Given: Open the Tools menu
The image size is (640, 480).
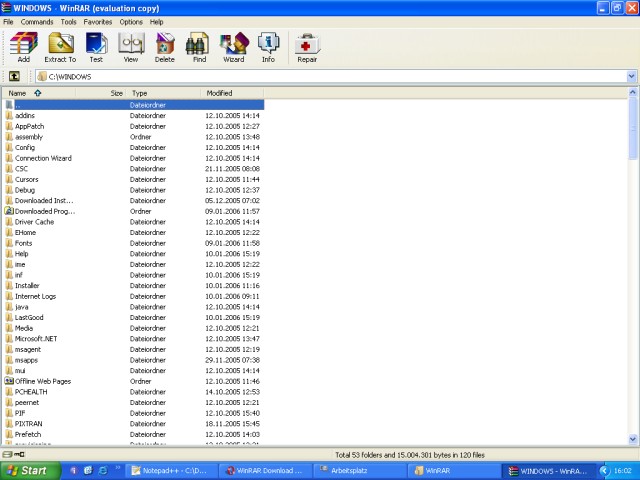Looking at the screenshot, I should [x=69, y=22].
